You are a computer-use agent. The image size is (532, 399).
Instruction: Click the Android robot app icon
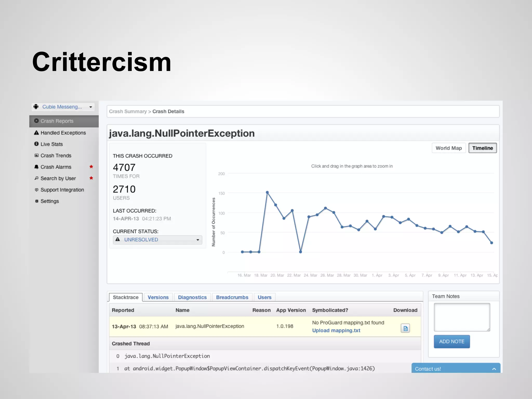[x=36, y=107]
